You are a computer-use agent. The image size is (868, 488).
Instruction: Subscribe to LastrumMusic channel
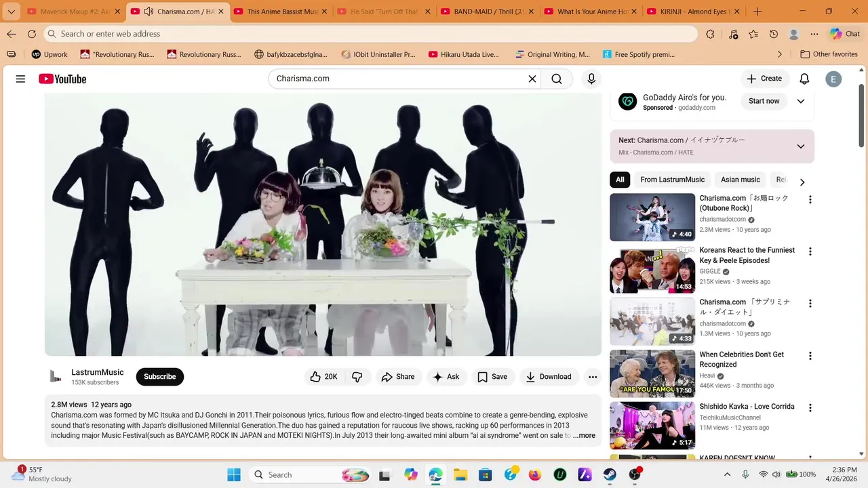point(160,377)
